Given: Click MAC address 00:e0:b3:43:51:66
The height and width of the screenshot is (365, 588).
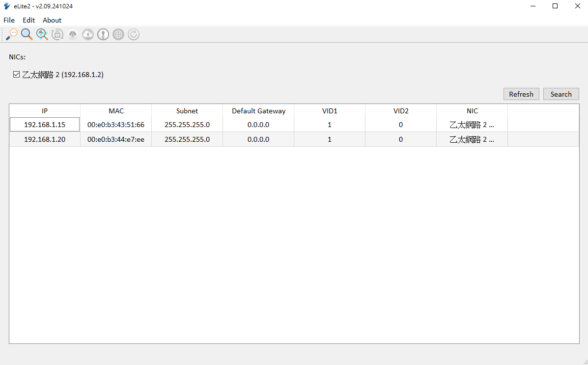Looking at the screenshot, I should pos(116,125).
